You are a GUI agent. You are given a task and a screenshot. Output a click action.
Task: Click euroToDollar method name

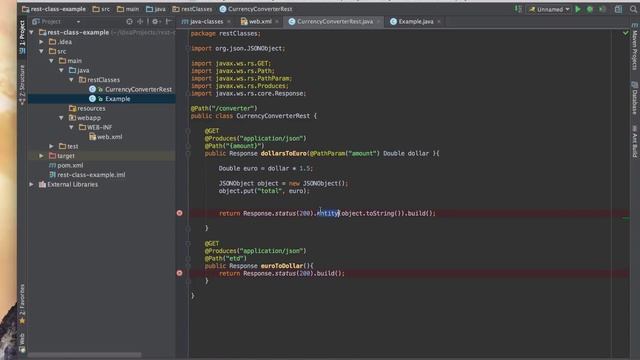[x=282, y=266]
